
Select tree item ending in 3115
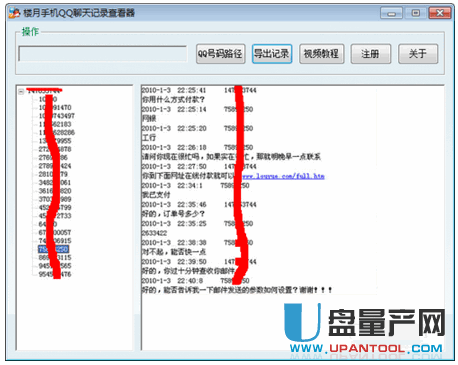tap(55, 258)
